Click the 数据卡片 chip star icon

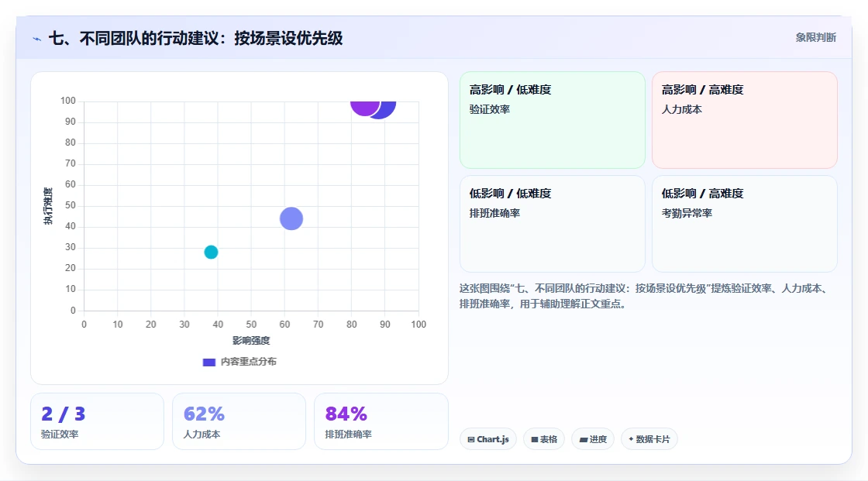(631, 439)
